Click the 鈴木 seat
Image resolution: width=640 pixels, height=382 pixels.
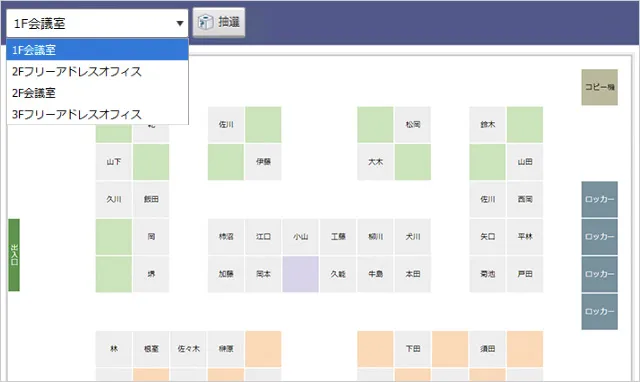[x=487, y=124]
